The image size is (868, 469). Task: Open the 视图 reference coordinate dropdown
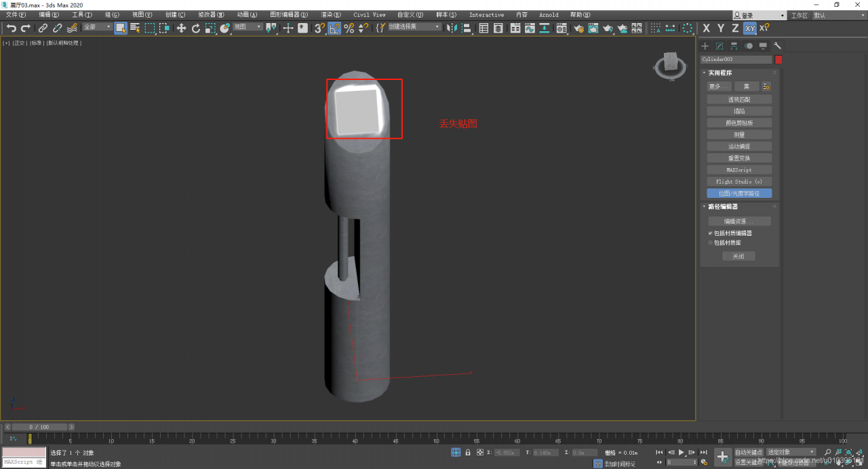pyautogui.click(x=248, y=27)
